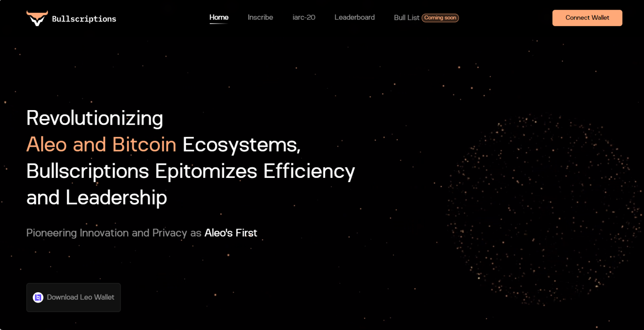
Task: Click 'Pioneering Innovation and Privacy as' subtitle
Action: tap(114, 233)
